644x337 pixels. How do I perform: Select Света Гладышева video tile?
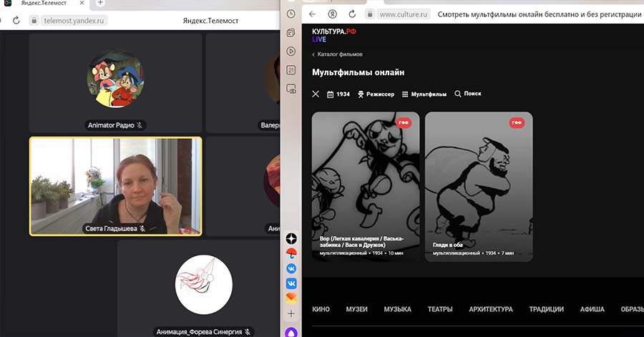pos(116,186)
